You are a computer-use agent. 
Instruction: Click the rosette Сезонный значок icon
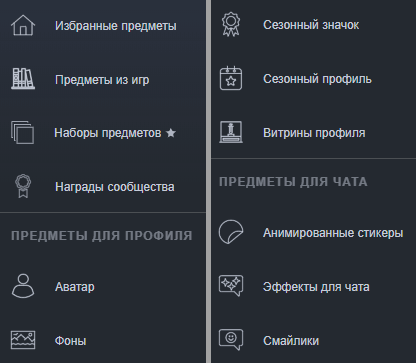click(231, 24)
